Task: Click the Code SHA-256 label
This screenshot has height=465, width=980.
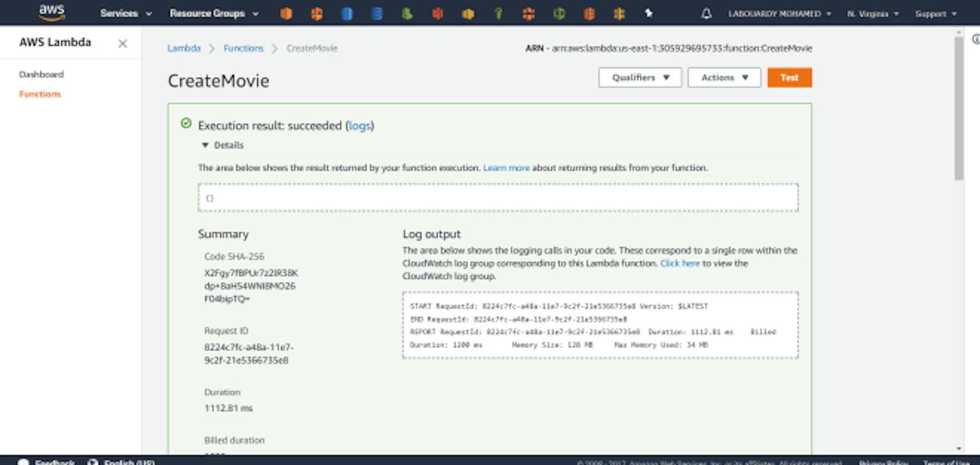Action: (234, 256)
